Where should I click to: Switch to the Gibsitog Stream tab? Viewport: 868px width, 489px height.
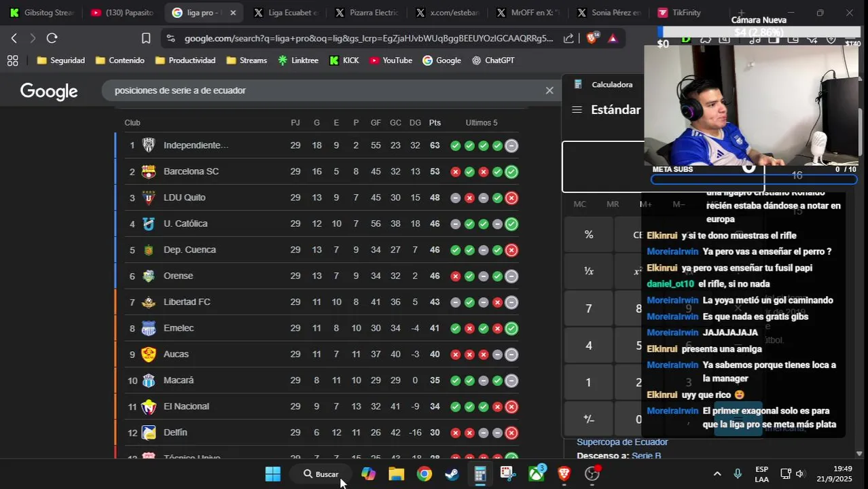point(41,13)
